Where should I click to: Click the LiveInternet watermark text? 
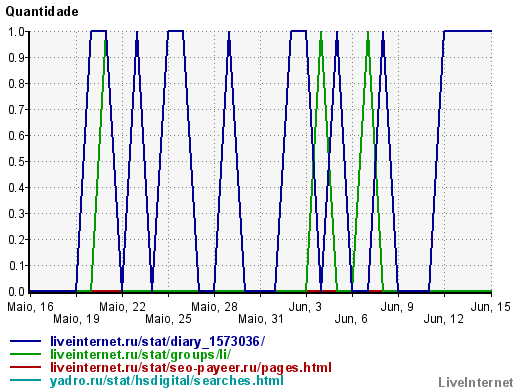pos(476,382)
